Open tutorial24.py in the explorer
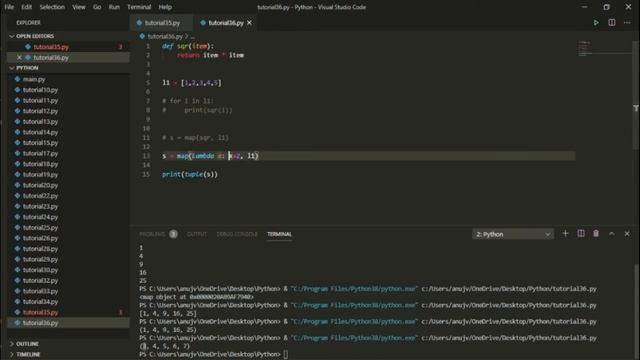The height and width of the screenshot is (360, 640). coord(69,217)
